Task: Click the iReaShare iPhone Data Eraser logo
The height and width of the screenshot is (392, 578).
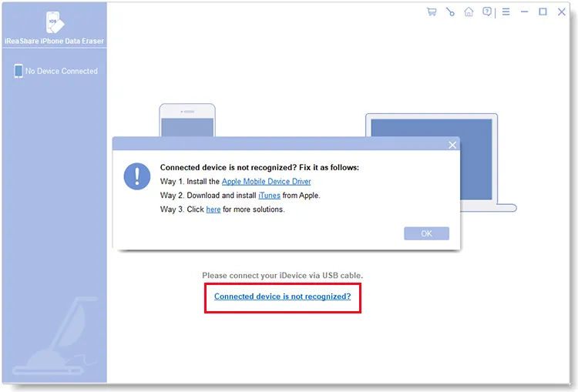Action: [x=55, y=22]
